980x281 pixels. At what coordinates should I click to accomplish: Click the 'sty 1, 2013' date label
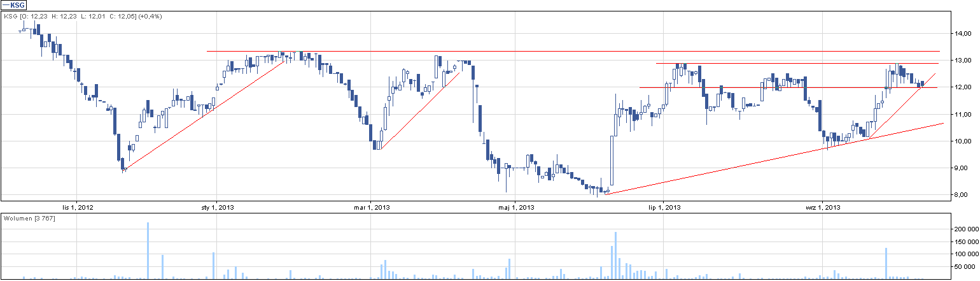[218, 207]
